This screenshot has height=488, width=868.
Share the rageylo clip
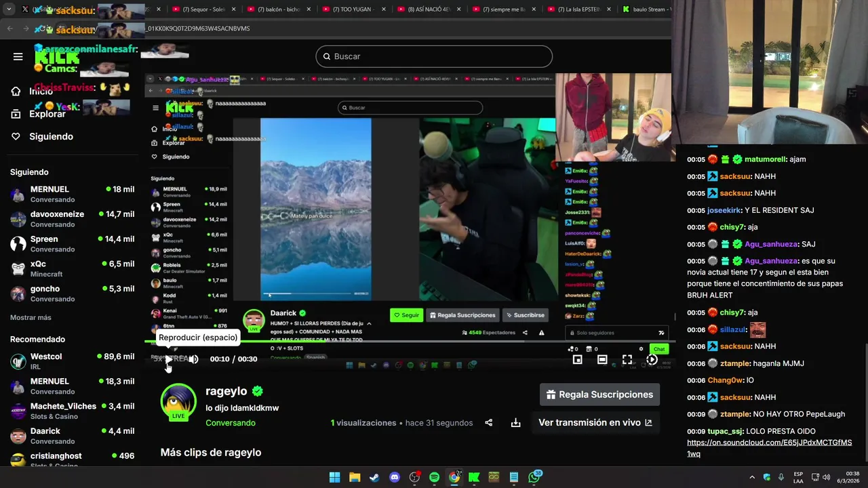(x=488, y=423)
